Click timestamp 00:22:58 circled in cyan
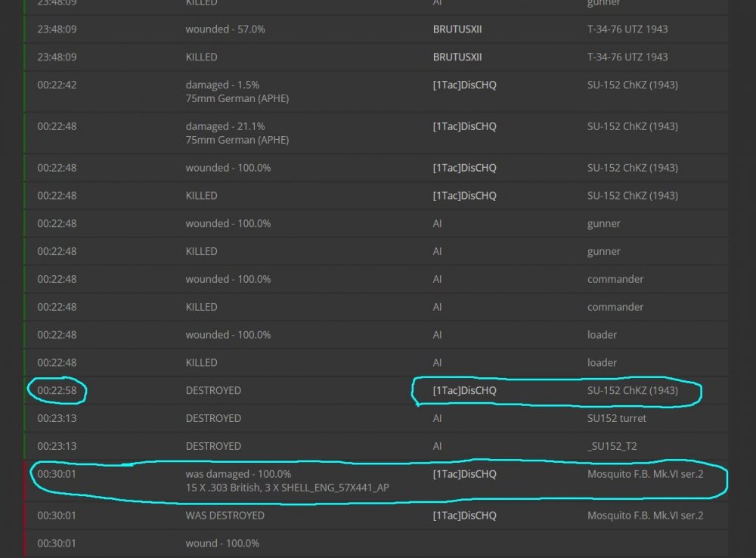Screen dimensions: 756x558 tap(57, 390)
